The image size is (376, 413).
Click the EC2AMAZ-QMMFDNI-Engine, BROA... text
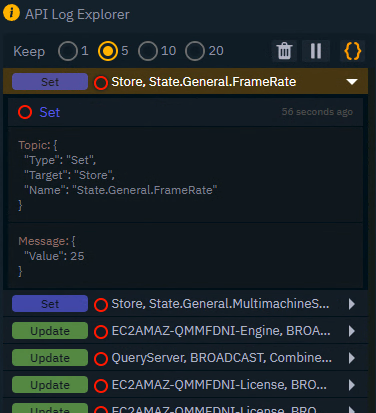coord(221,331)
